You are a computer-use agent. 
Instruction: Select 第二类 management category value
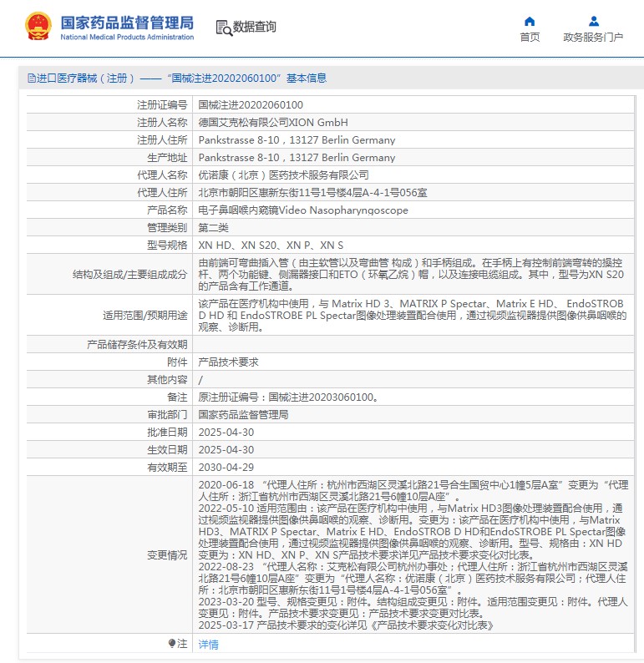(213, 228)
